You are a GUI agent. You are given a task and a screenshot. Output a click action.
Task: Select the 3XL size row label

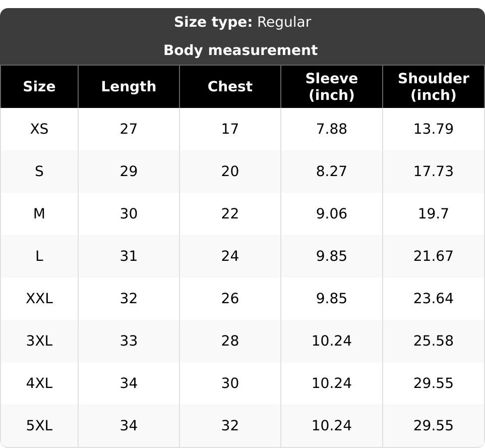39,341
